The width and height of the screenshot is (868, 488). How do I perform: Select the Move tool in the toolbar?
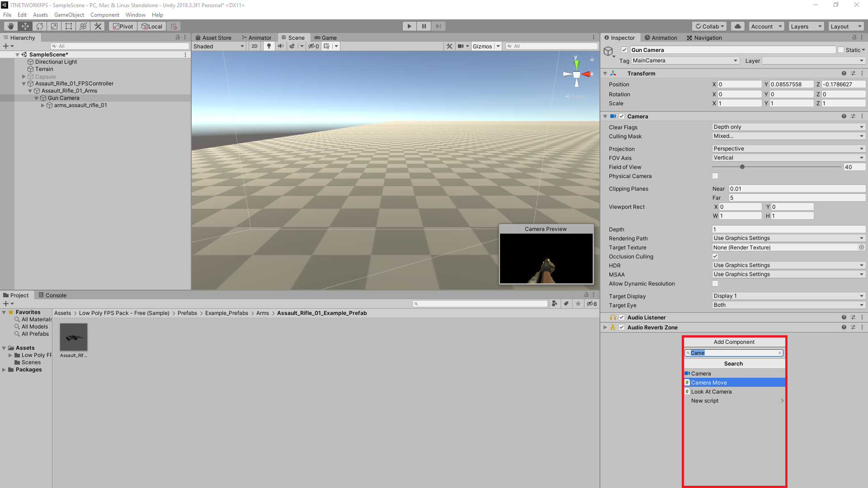pos(25,26)
